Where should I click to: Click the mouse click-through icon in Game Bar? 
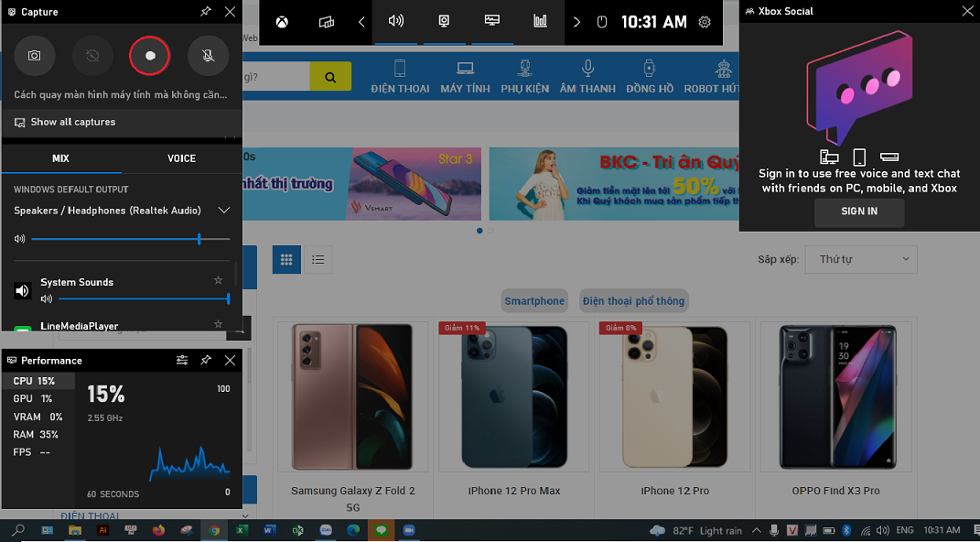pos(602,22)
